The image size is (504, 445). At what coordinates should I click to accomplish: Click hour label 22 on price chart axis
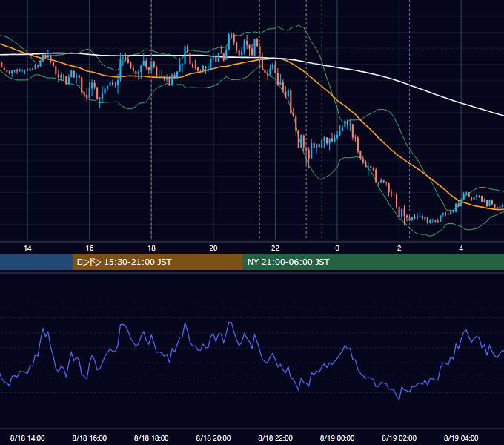[x=275, y=248]
